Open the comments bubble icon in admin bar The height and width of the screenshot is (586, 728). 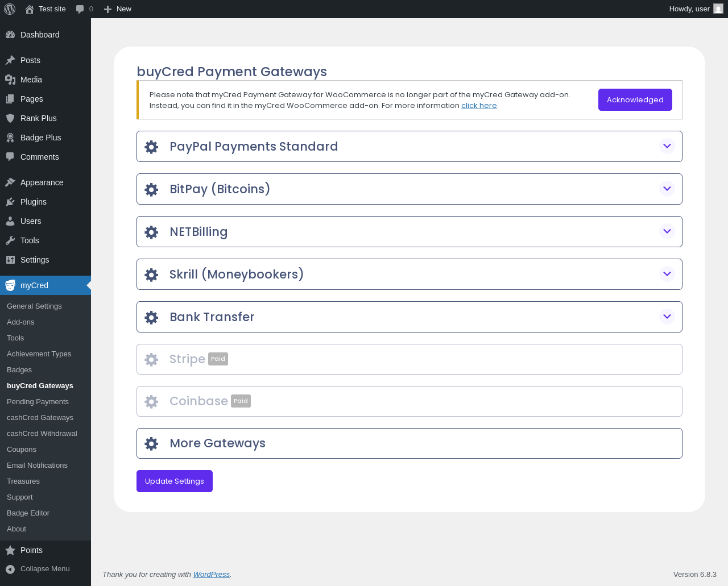pos(80,9)
